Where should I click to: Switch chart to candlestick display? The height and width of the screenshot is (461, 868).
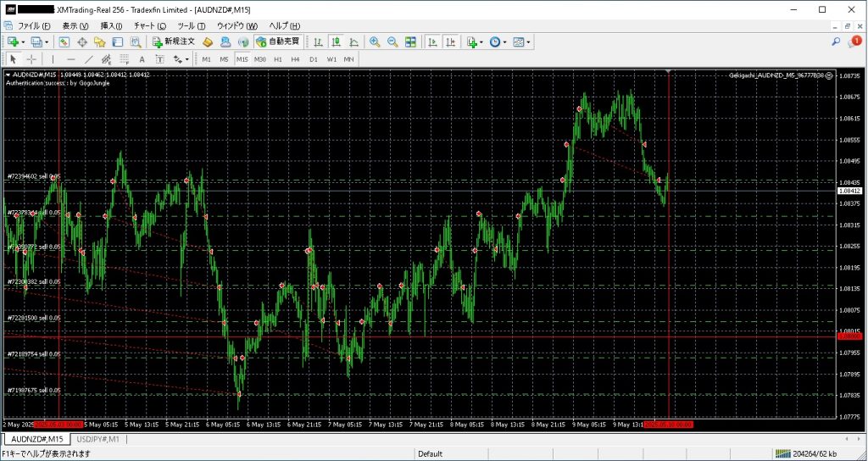(336, 42)
